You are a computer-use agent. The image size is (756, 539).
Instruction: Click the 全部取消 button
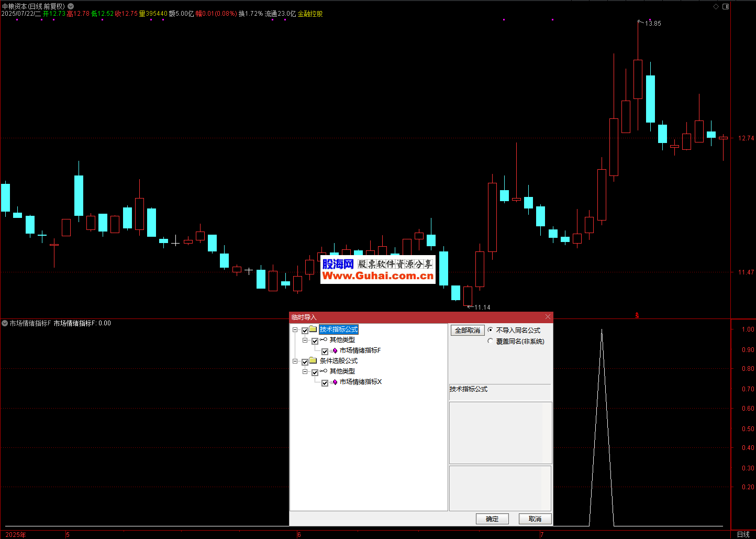(x=467, y=331)
